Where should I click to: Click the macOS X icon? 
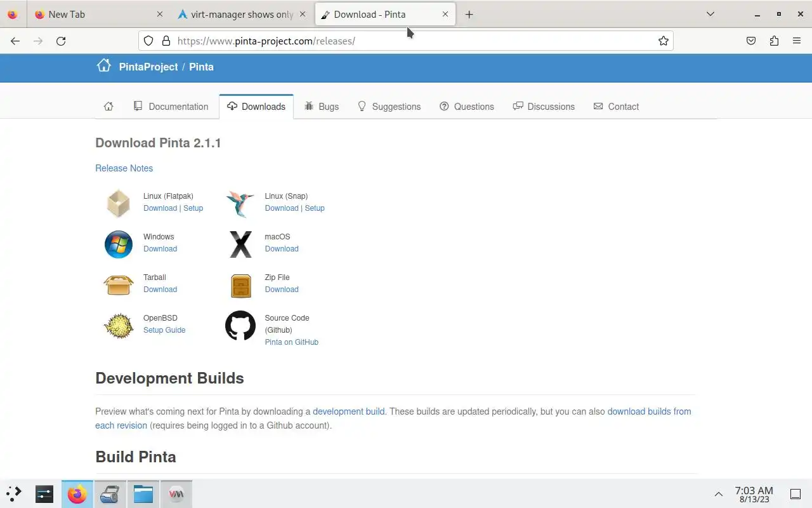pyautogui.click(x=240, y=244)
